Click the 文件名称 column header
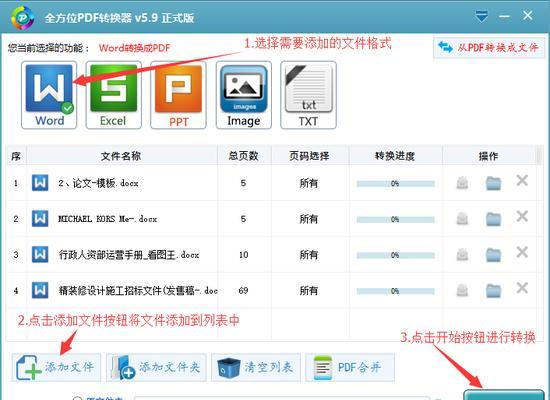Screen dimensions: 550x400 pos(121,156)
